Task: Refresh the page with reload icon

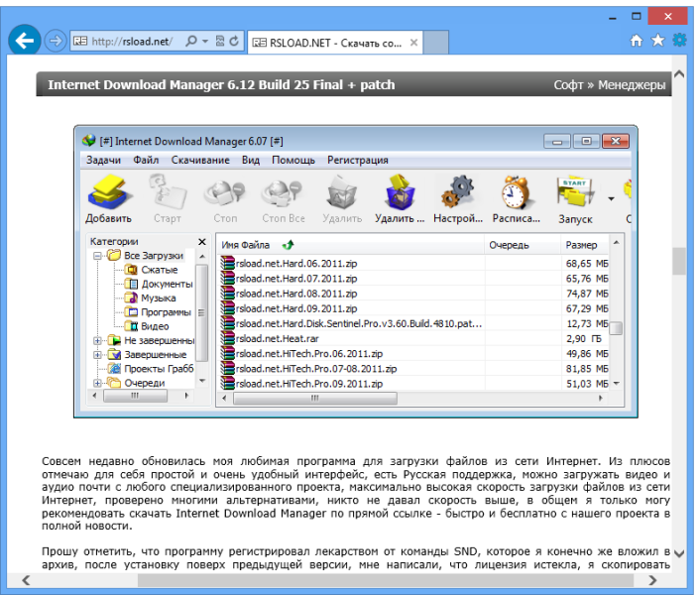Action: coord(234,42)
